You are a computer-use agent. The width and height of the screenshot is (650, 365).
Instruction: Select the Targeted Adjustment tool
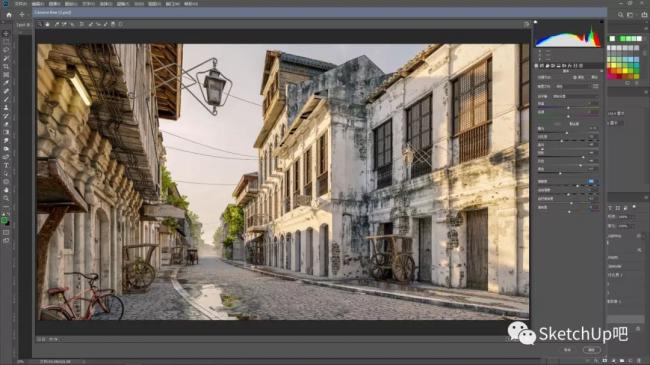(72, 24)
